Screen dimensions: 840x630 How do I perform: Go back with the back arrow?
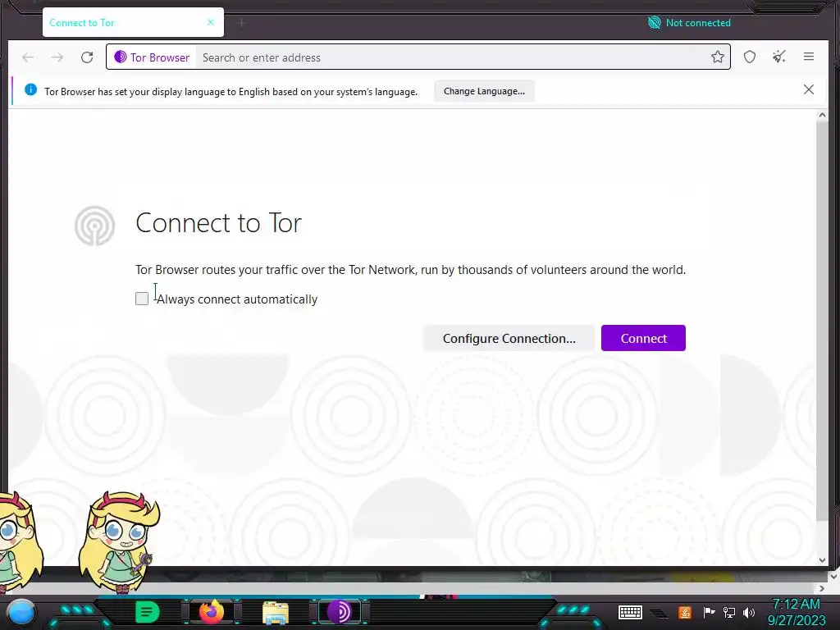coord(28,57)
